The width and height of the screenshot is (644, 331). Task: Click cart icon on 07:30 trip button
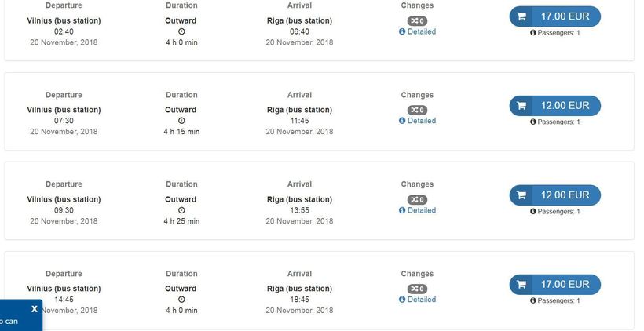pos(521,106)
